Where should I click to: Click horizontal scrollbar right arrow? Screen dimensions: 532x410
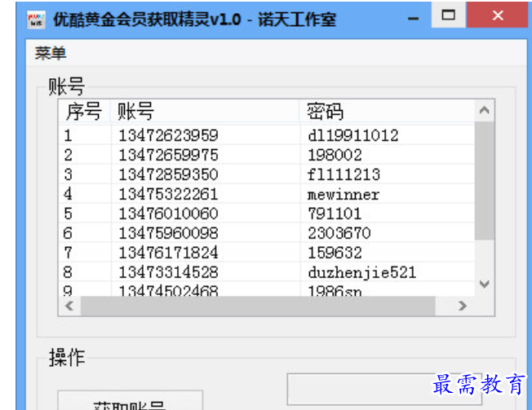(x=463, y=306)
